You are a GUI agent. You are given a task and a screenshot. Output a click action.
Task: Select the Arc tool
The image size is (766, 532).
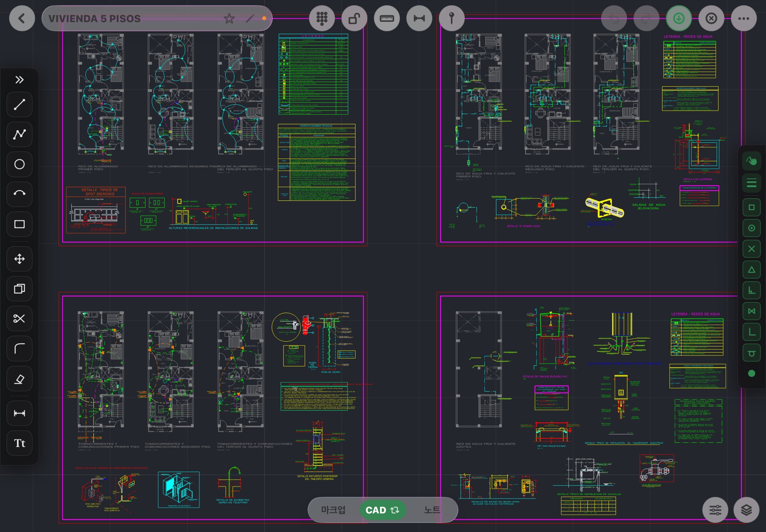pyautogui.click(x=20, y=194)
